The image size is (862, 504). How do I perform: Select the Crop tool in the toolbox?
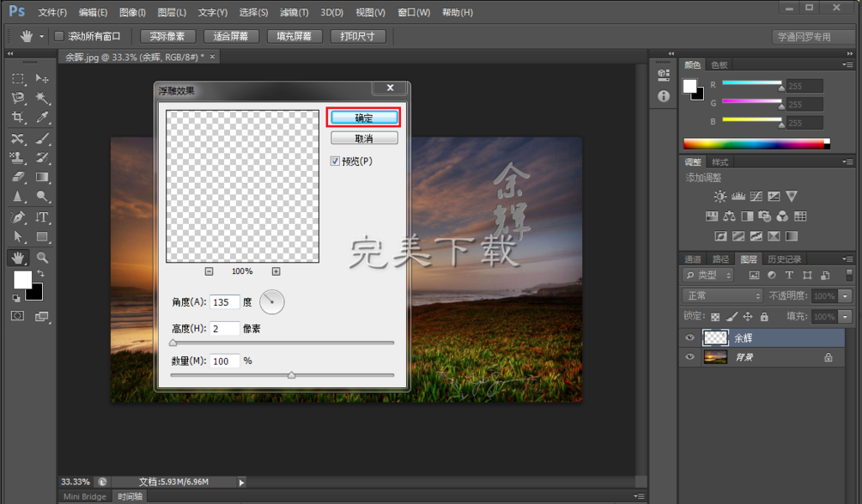(17, 118)
